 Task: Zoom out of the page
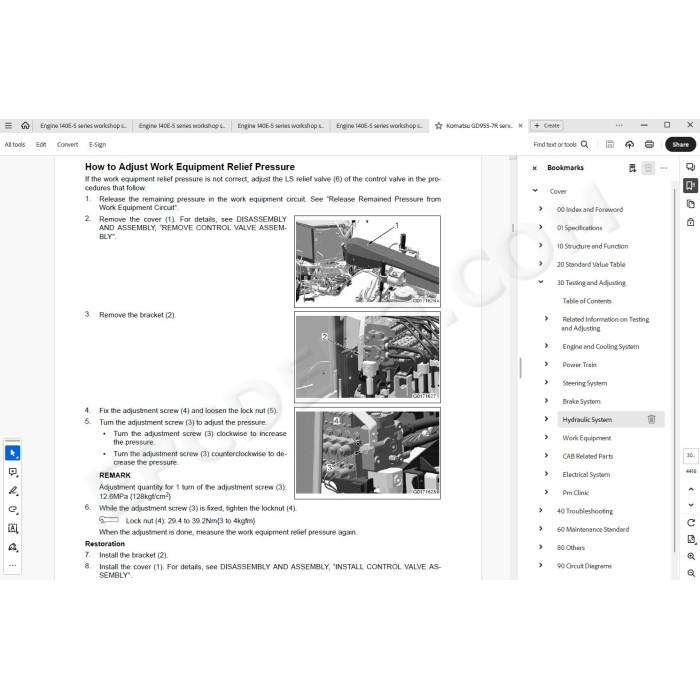pyautogui.click(x=691, y=573)
